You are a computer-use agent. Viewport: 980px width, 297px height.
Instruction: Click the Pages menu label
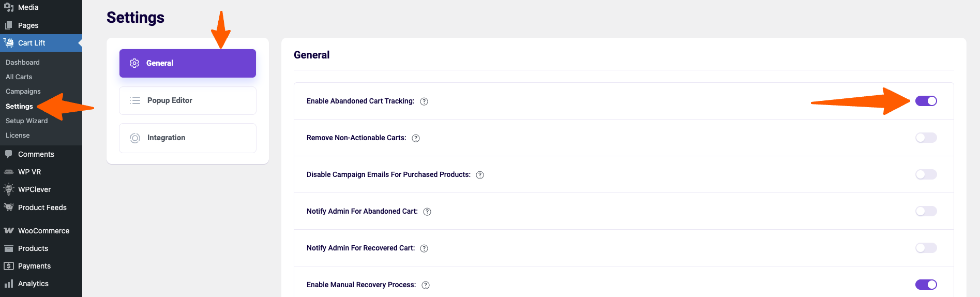coord(28,25)
